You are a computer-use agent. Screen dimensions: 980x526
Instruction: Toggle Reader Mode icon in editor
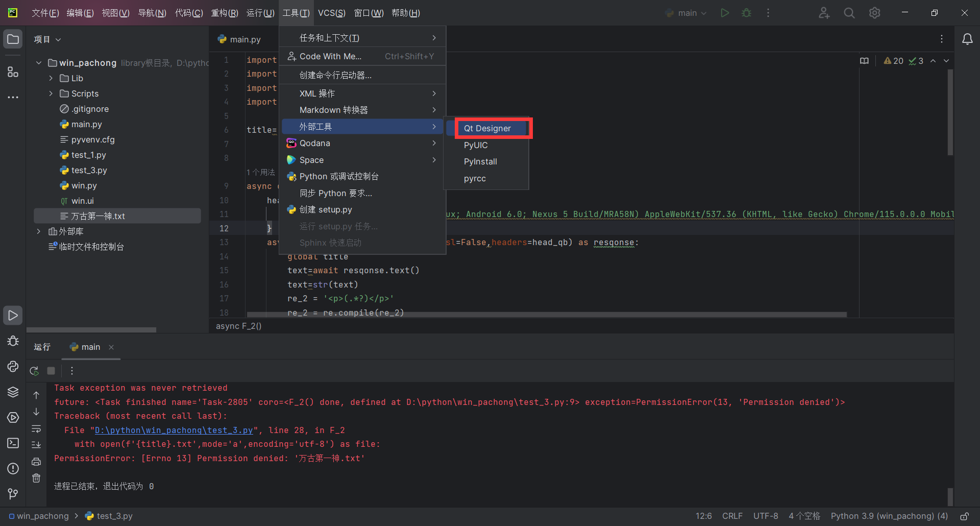[x=864, y=61]
